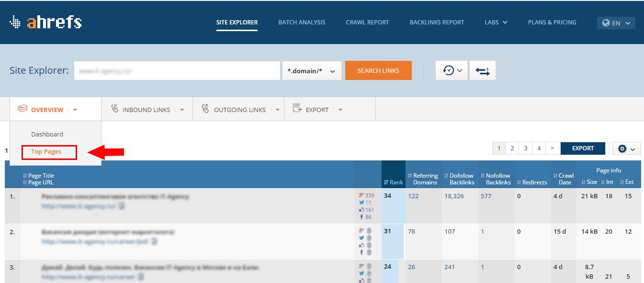The height and width of the screenshot is (283, 644).
Task: Open referring domains count 78
Action: (411, 231)
